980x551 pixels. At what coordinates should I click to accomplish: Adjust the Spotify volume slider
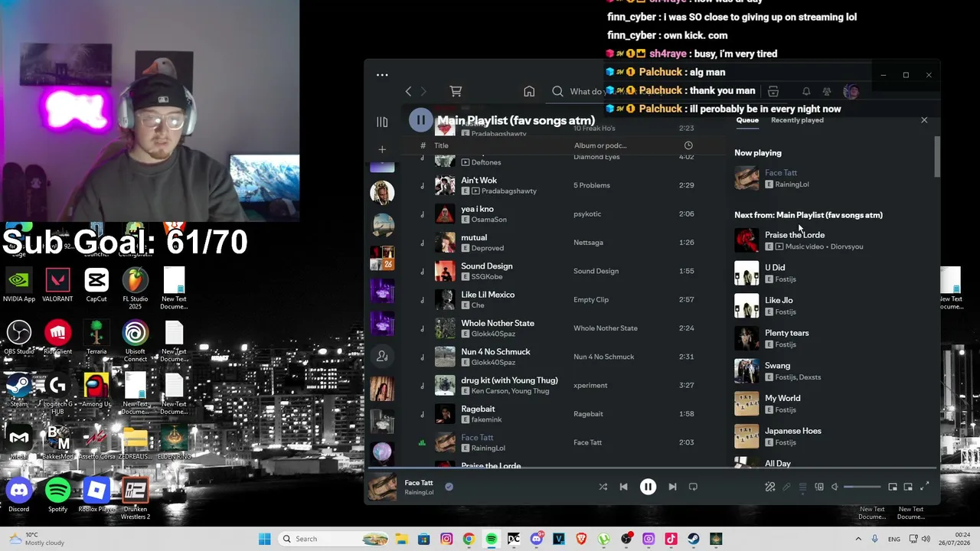coord(863,487)
